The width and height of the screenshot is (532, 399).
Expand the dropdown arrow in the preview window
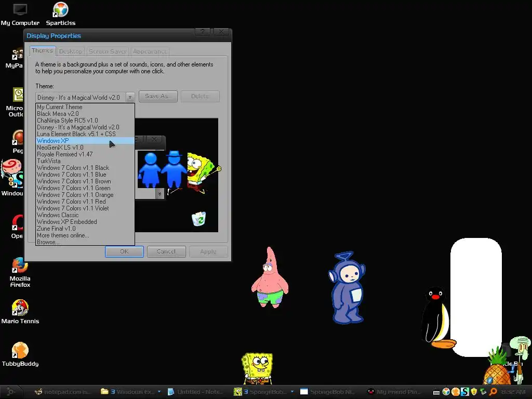click(x=160, y=194)
